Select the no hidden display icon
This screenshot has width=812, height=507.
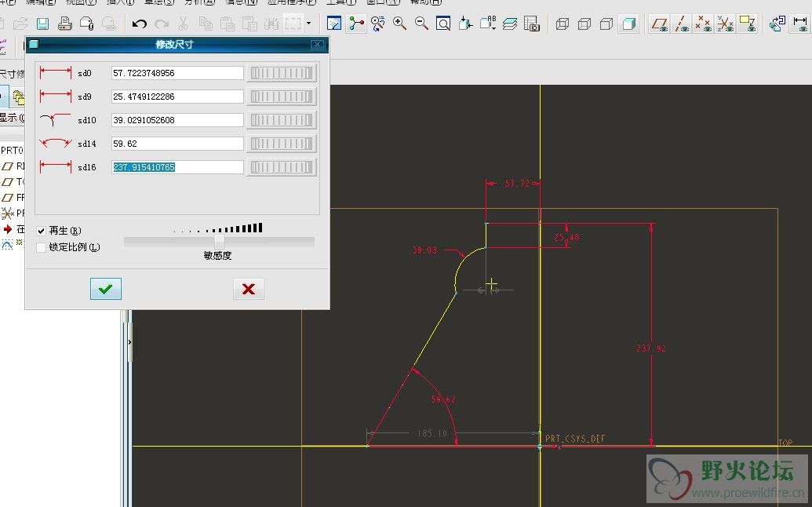point(607,24)
